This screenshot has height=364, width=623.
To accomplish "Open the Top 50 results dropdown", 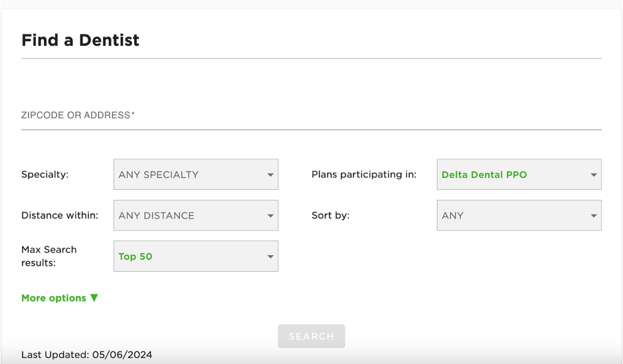I will click(188, 256).
